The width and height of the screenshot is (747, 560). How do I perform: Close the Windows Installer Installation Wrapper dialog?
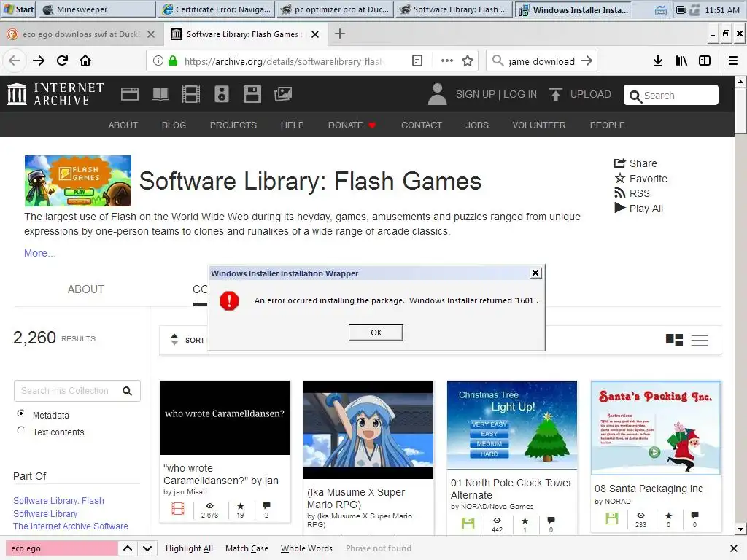click(x=535, y=273)
